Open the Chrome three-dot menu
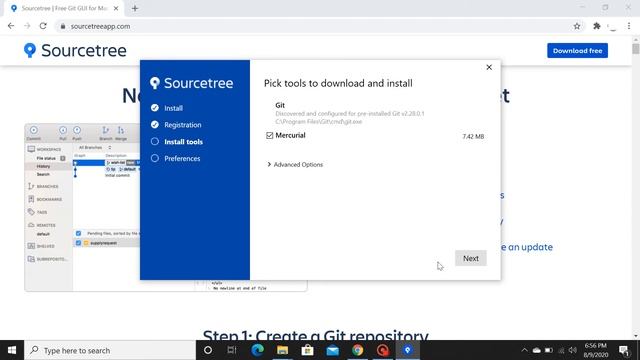Image resolution: width=640 pixels, height=360 pixels. point(629,26)
